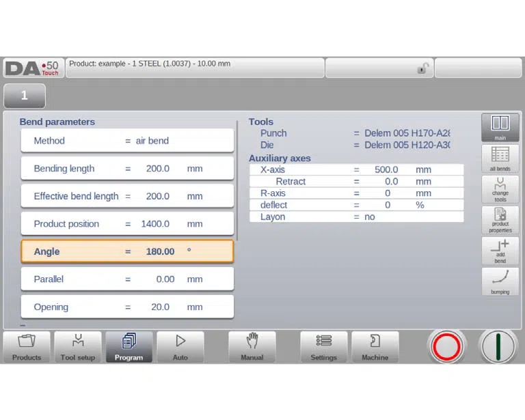The width and height of the screenshot is (525, 420).
Task: Open the Tool setup screen
Action: (78, 347)
